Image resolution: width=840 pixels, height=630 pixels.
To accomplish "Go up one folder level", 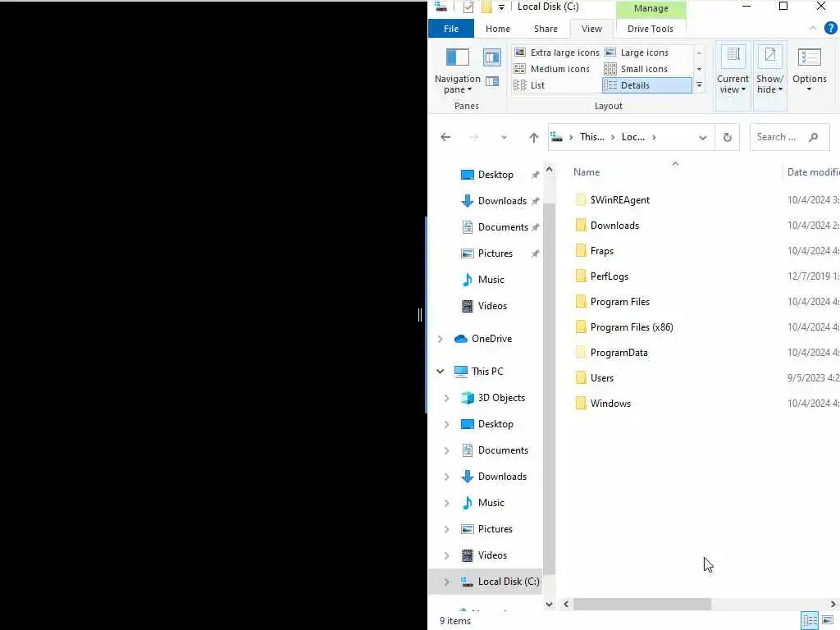I will click(533, 138).
